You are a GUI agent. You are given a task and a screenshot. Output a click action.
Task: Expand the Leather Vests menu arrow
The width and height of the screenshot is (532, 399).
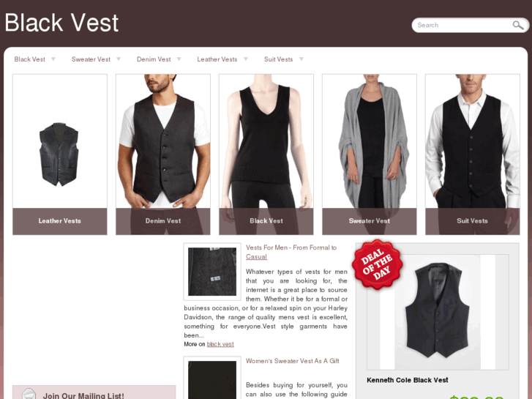[x=246, y=59]
